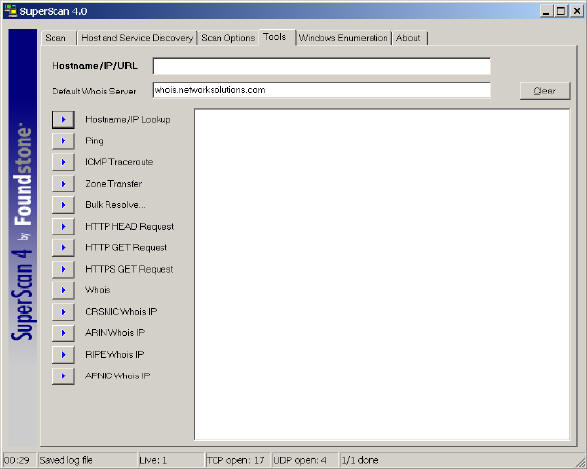Click the Foundstone SuperScan 4 side banner
This screenshot has height=469, width=587.
[23, 237]
